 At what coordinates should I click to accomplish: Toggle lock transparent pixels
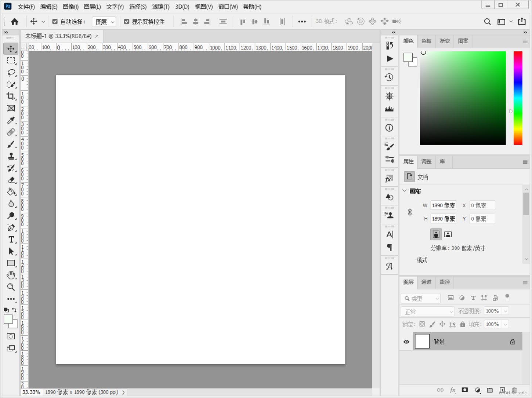tap(422, 324)
